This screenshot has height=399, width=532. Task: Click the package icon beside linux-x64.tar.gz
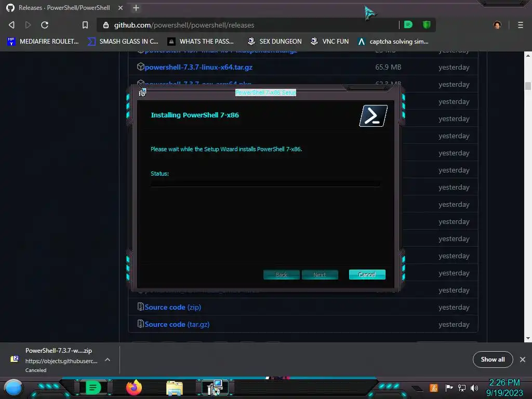(140, 67)
